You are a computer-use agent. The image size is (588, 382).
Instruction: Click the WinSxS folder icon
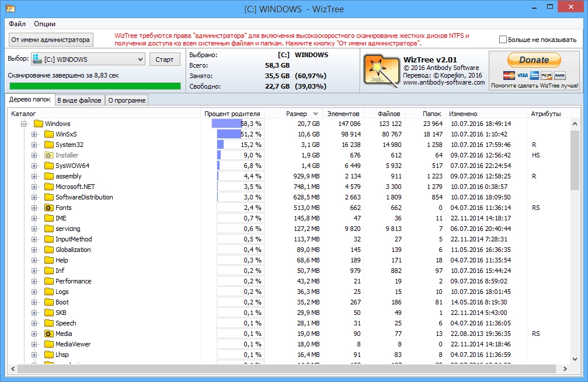[x=49, y=134]
